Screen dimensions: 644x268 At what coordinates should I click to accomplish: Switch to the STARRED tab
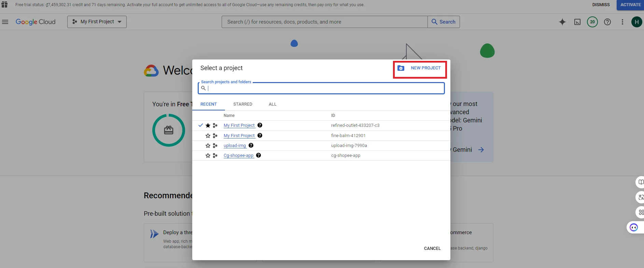243,104
